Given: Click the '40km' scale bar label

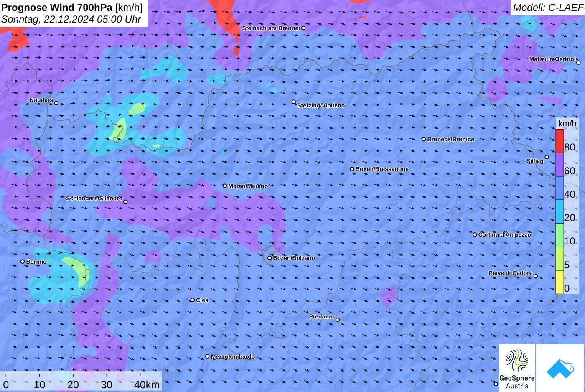Looking at the screenshot, I should [147, 385].
